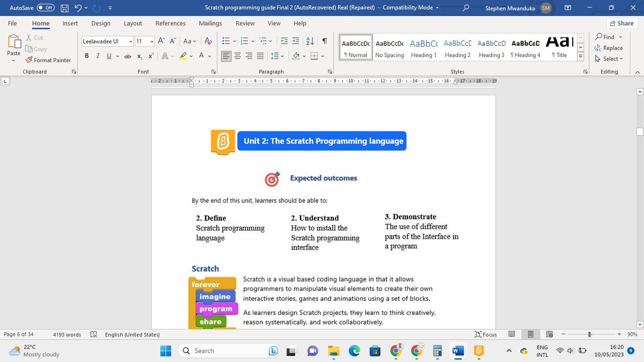Click the Copy icon in Clipboard
The width and height of the screenshot is (644, 362).
(x=36, y=49)
